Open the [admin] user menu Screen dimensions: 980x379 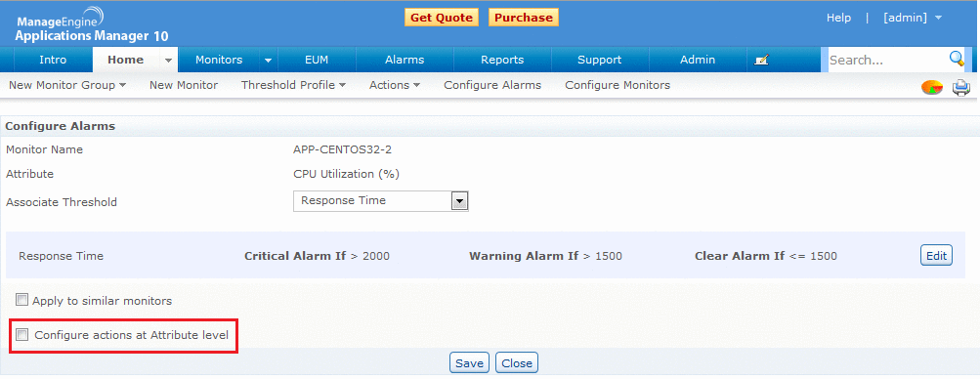click(x=913, y=18)
